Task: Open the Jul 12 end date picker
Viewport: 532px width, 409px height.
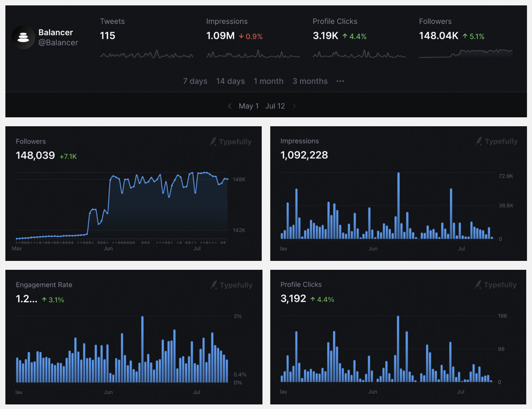Action: 275,106
